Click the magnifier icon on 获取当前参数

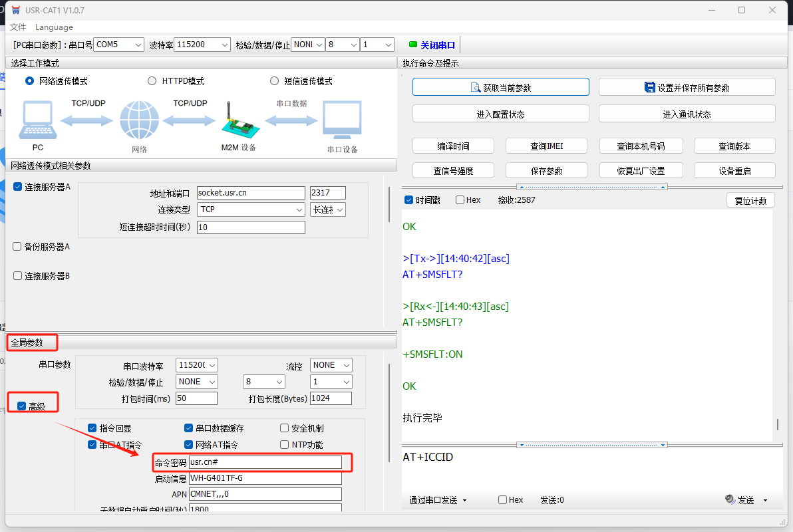[475, 88]
